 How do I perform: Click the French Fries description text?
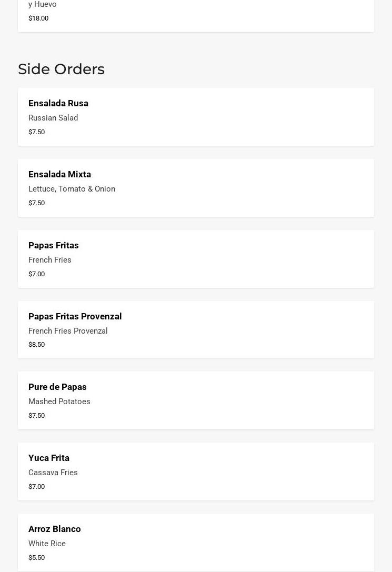click(x=50, y=260)
